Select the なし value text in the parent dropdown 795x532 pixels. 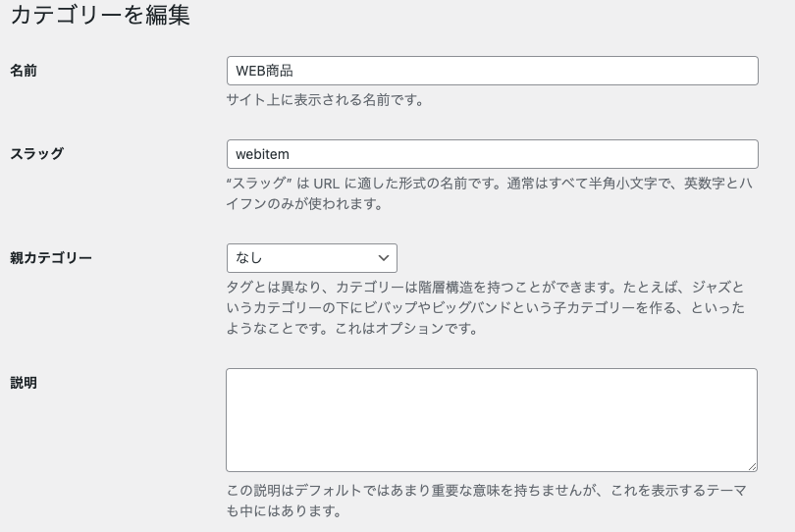(x=249, y=258)
